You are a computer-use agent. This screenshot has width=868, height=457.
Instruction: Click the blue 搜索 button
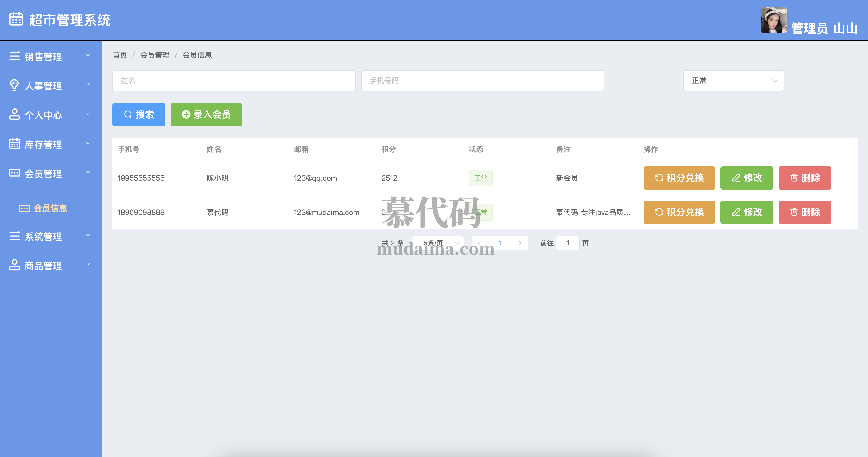pyautogui.click(x=139, y=115)
